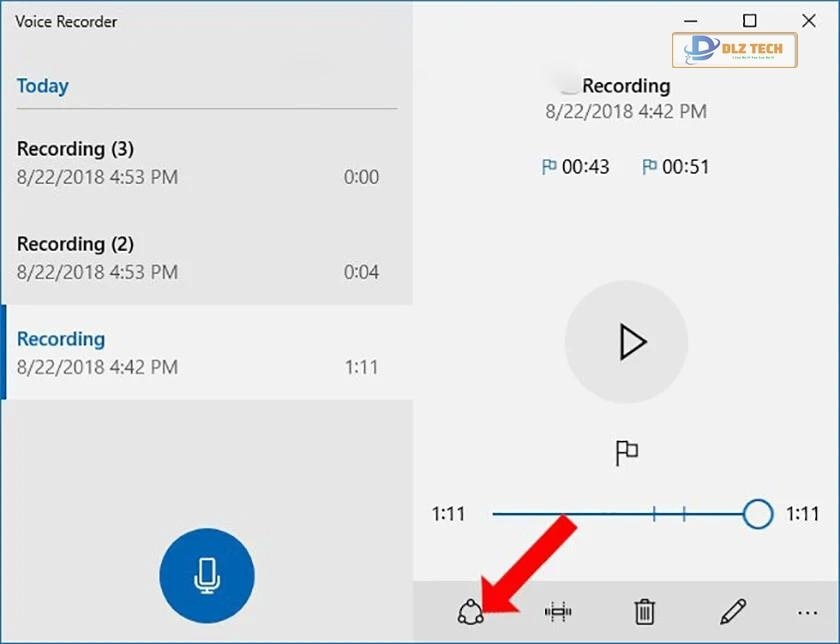Click the Today group header
The height and width of the screenshot is (644, 840).
point(42,86)
